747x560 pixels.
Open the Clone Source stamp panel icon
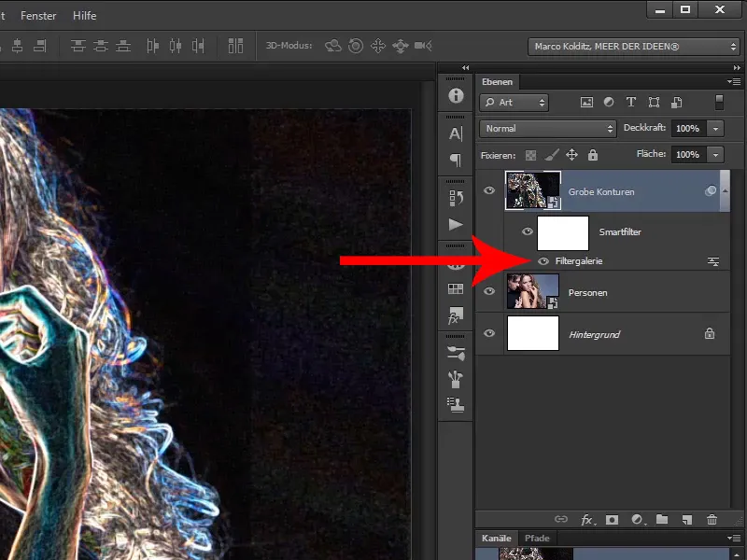(x=456, y=405)
